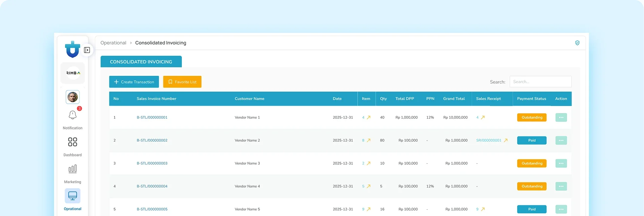Select the Oprational monitor icon
Screen dimensions: 644x216
coord(73,196)
